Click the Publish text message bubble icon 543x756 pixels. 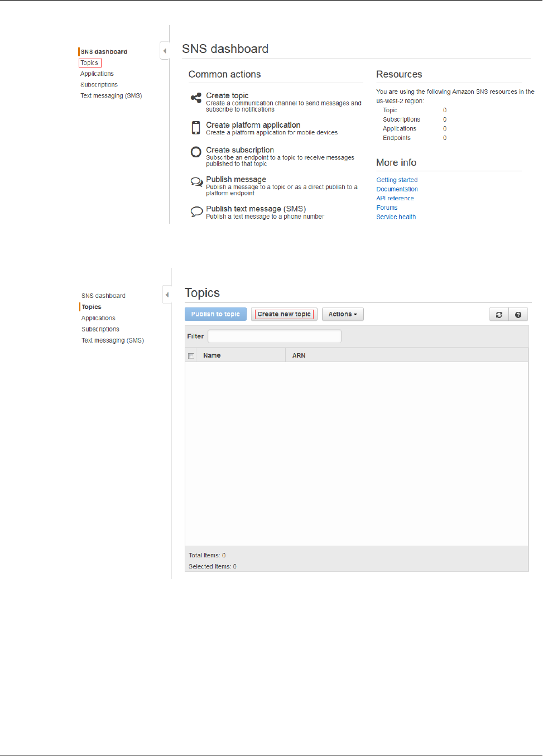pos(196,211)
